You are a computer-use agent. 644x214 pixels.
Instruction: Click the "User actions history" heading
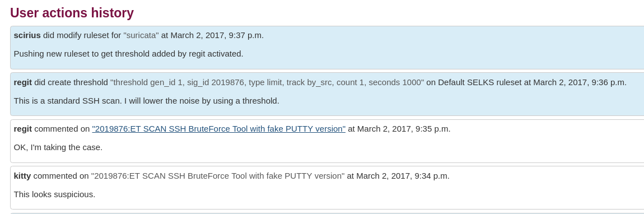pos(72,13)
